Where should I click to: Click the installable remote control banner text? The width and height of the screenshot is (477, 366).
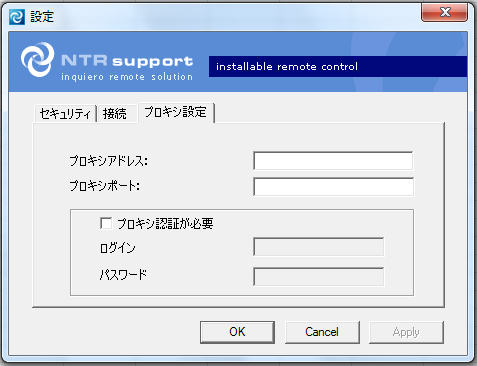[x=287, y=67]
